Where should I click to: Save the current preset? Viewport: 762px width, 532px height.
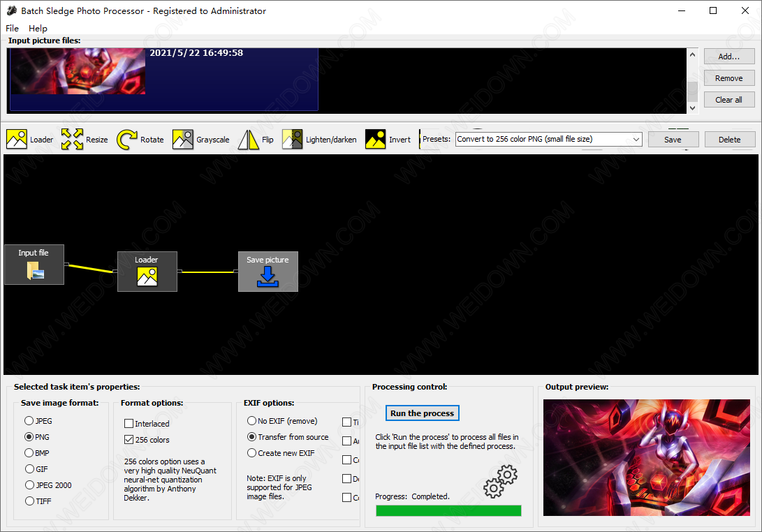click(x=673, y=140)
